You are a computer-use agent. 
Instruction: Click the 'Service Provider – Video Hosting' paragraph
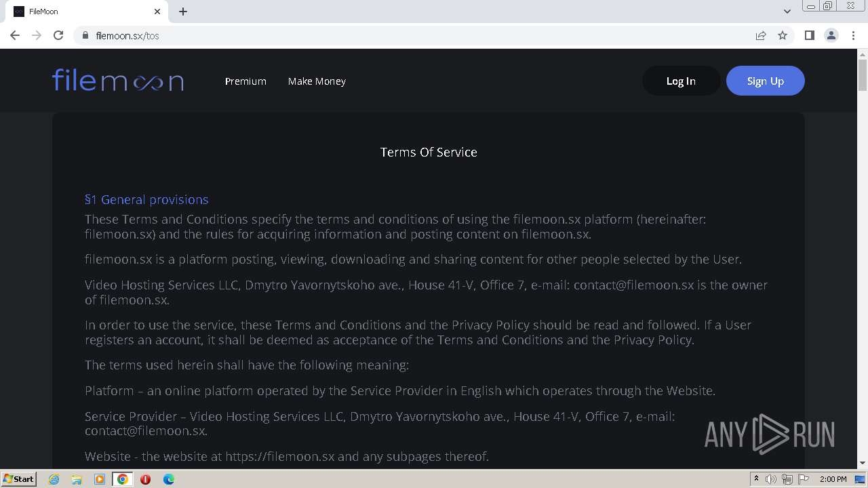click(x=380, y=423)
